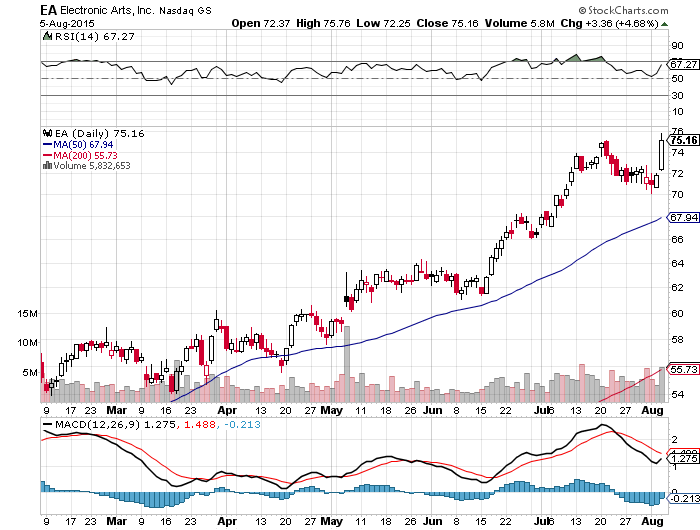Click the blue line swatch beside MA(50)
Image resolution: width=700 pixels, height=530 pixels.
click(x=47, y=145)
